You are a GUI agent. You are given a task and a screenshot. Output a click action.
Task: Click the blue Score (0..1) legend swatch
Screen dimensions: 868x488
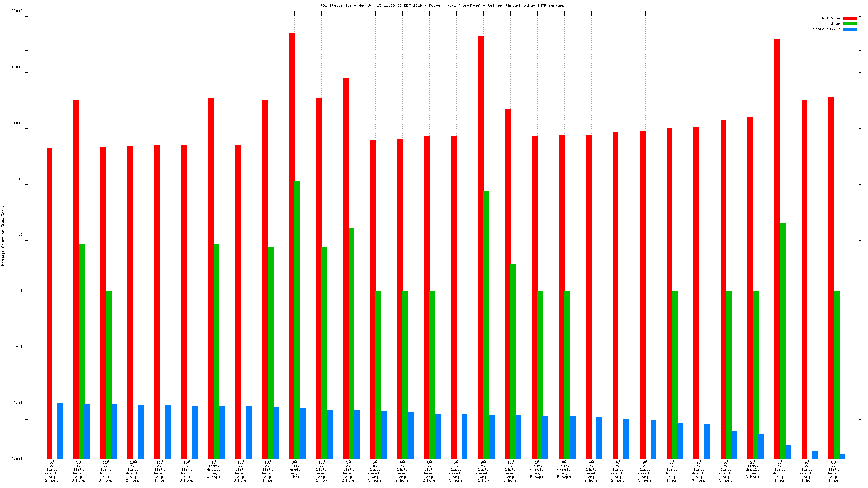[849, 29]
